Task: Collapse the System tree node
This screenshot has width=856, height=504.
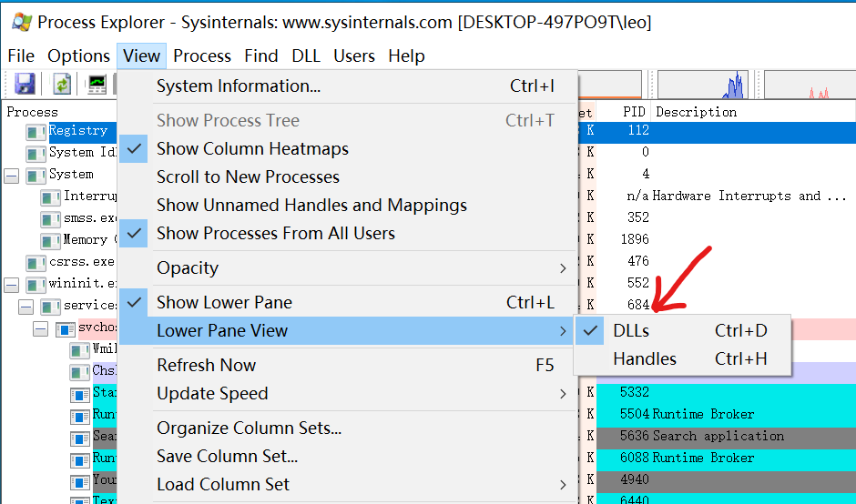Action: (x=12, y=176)
